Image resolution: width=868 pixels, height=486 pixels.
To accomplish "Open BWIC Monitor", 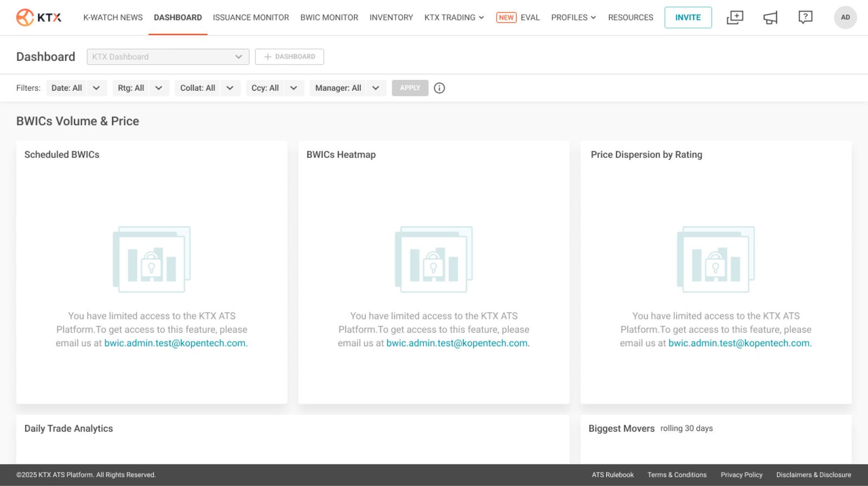I will pyautogui.click(x=329, y=17).
